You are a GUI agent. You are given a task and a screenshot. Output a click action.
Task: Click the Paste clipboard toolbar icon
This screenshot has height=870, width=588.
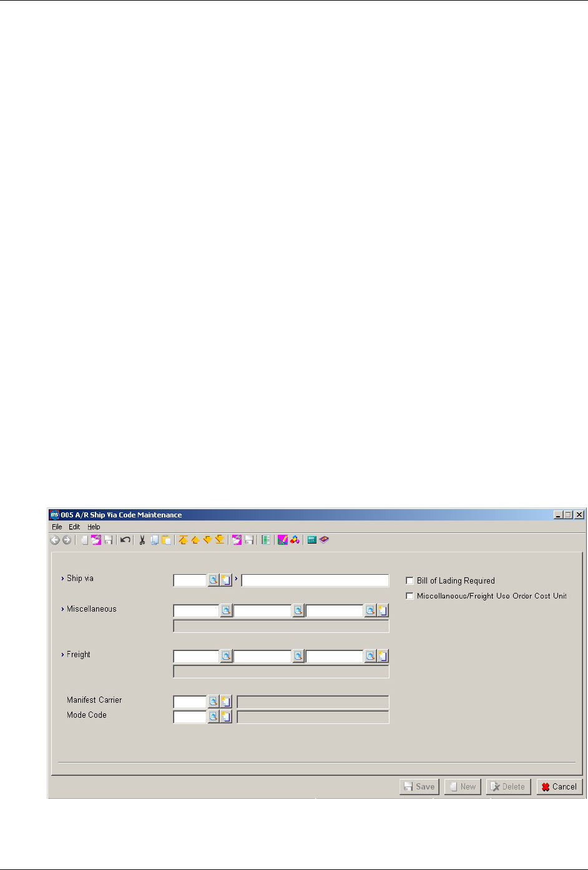point(166,540)
